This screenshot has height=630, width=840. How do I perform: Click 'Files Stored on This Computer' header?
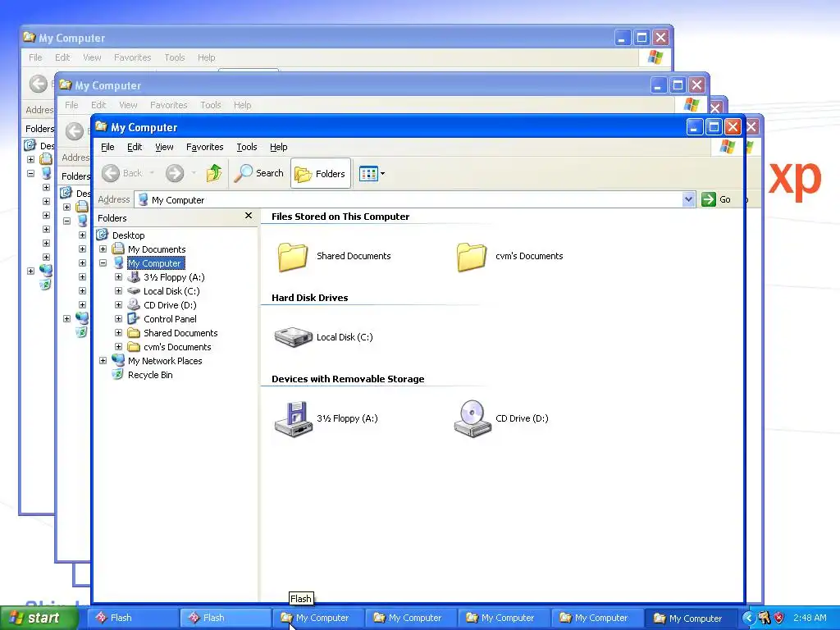pos(340,217)
